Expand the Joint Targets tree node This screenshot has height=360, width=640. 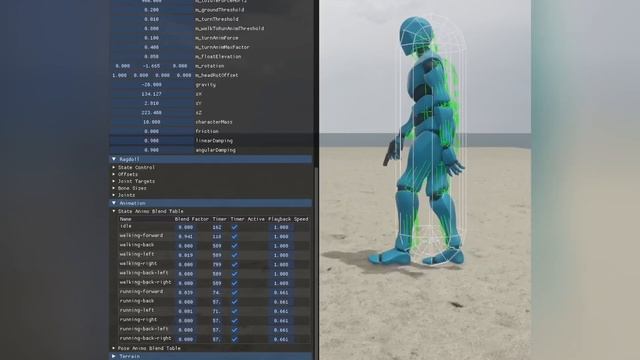[134, 182]
